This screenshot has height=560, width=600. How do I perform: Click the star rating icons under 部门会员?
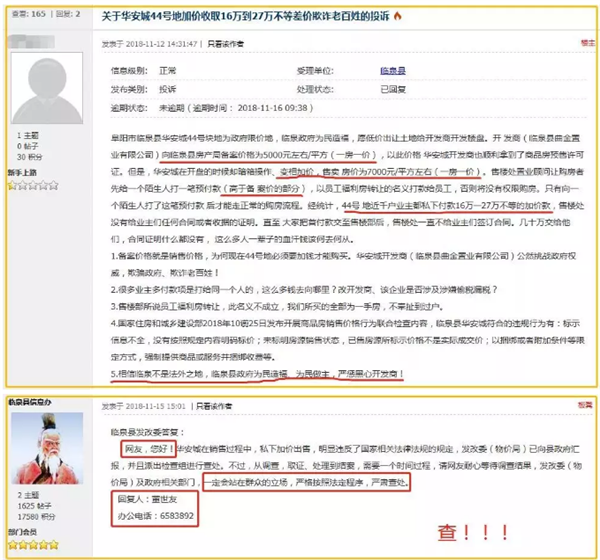pyautogui.click(x=34, y=547)
